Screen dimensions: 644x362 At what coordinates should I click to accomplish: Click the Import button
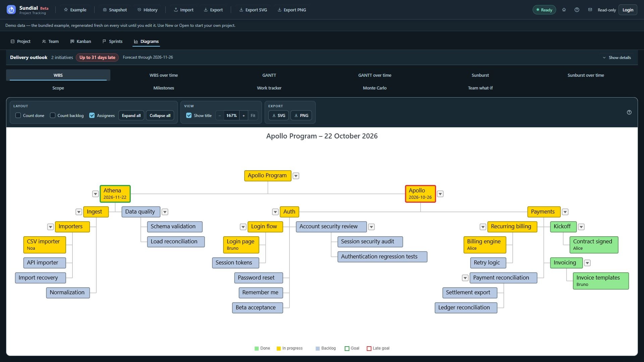click(183, 10)
